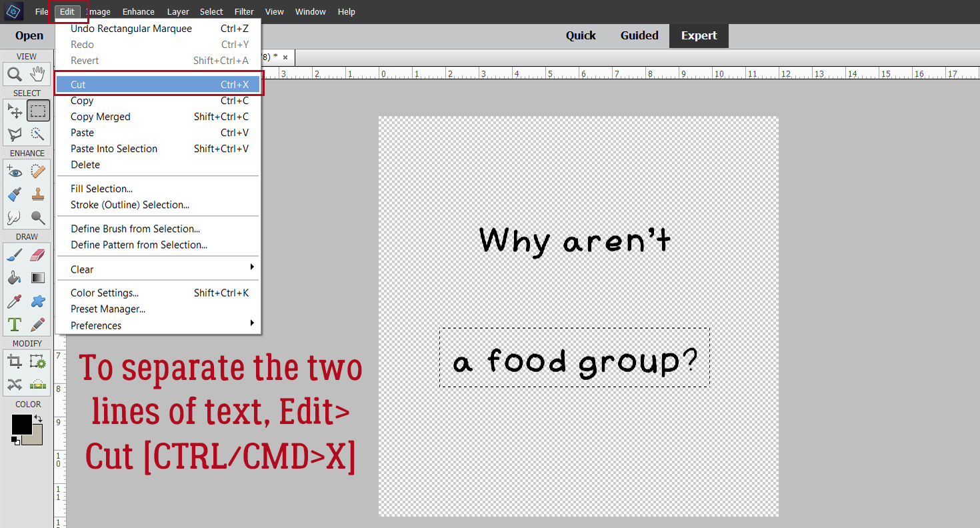
Task: Expand the Clear submenu
Action: (x=158, y=269)
